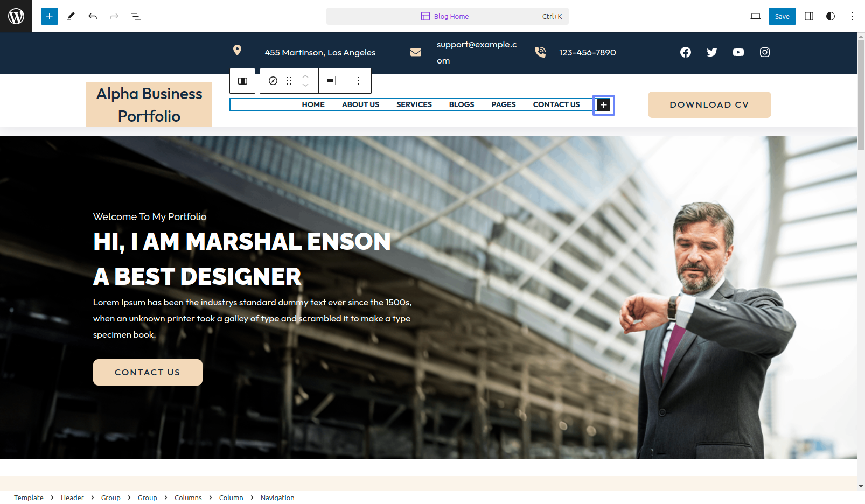Go to Columns in breadcrumb

point(188,498)
